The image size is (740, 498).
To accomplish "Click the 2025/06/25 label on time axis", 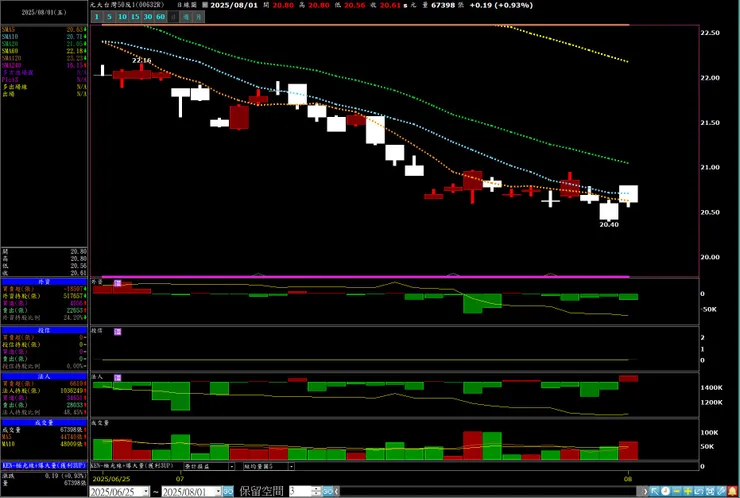I will point(111,479).
